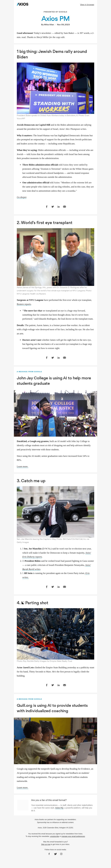Click the Go deeper link
The width and height of the screenshot is (111, 868).
pos(22,197)
